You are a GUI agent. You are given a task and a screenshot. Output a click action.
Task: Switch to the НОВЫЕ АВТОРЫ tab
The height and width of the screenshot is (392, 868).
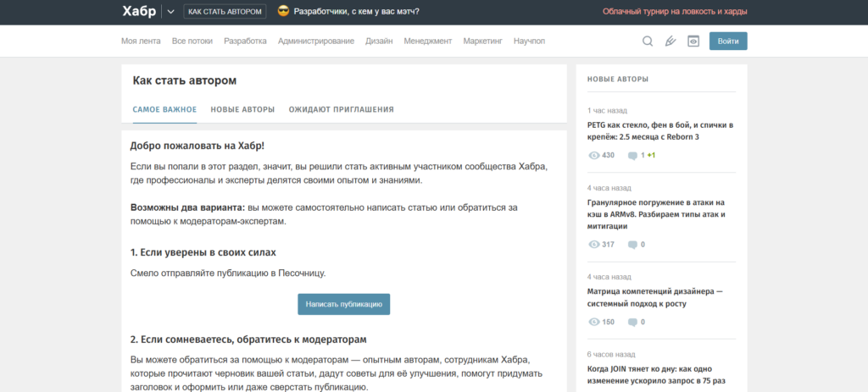click(x=242, y=109)
